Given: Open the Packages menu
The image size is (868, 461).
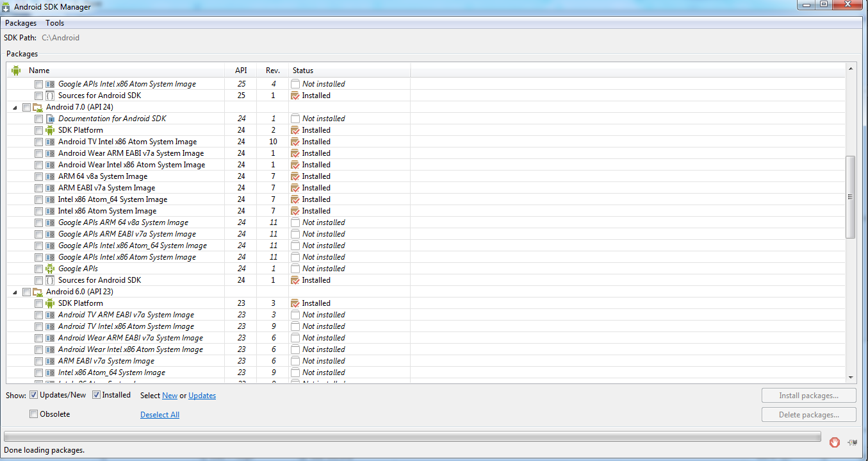Looking at the screenshot, I should [21, 23].
